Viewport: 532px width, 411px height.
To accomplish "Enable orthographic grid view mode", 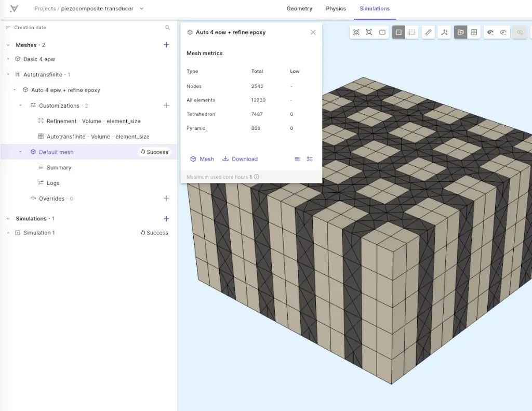I will coord(474,32).
